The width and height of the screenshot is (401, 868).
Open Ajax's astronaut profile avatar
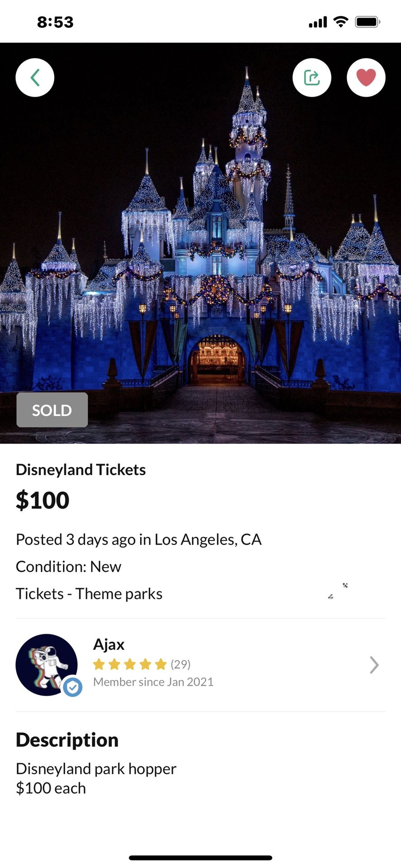[x=44, y=663]
